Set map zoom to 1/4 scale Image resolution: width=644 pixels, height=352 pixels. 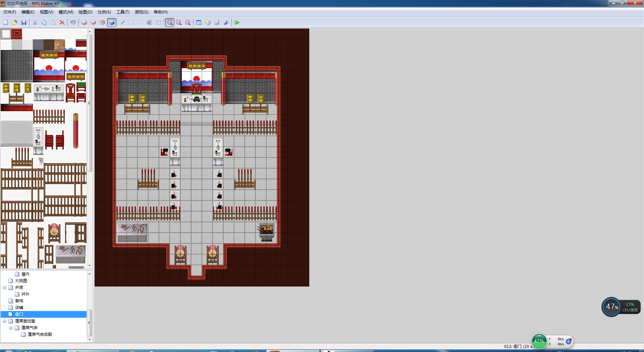pos(188,23)
